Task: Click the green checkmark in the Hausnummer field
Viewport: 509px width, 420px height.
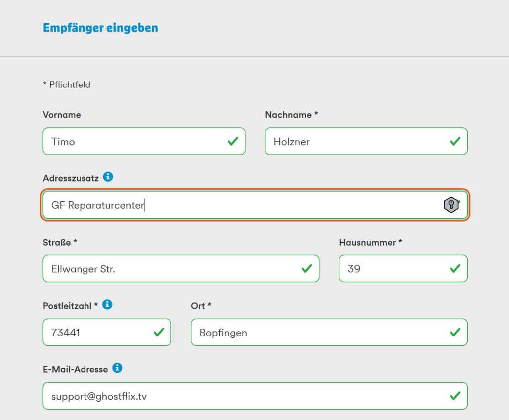Action: click(x=455, y=269)
